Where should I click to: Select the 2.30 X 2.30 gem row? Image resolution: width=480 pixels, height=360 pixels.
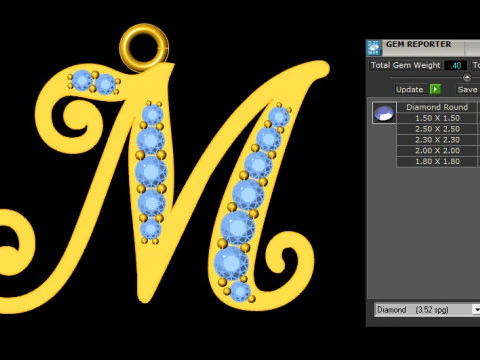[437, 140]
